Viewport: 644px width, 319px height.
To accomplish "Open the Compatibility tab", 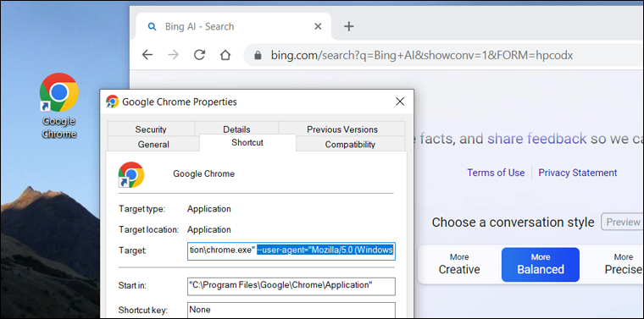I will (x=350, y=144).
